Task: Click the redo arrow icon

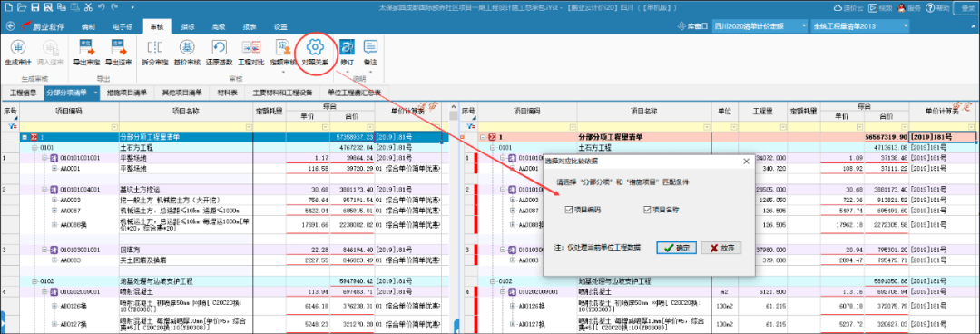Action: pyautogui.click(x=114, y=7)
